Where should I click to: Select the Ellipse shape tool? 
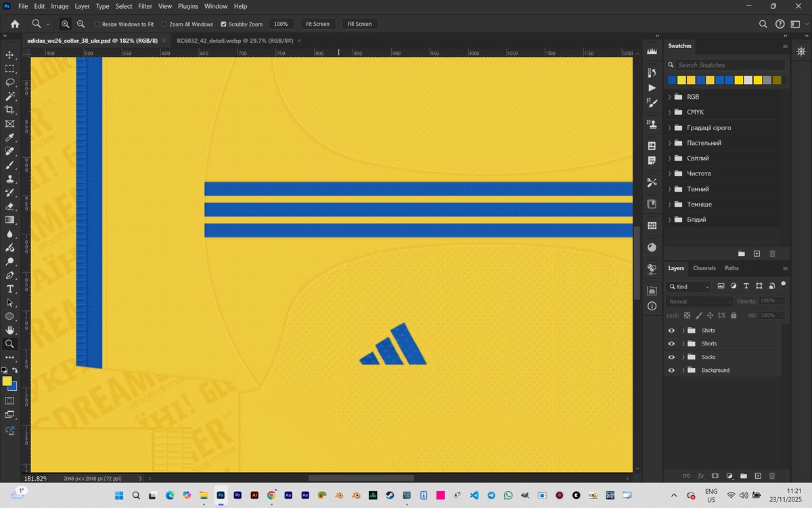(9, 316)
